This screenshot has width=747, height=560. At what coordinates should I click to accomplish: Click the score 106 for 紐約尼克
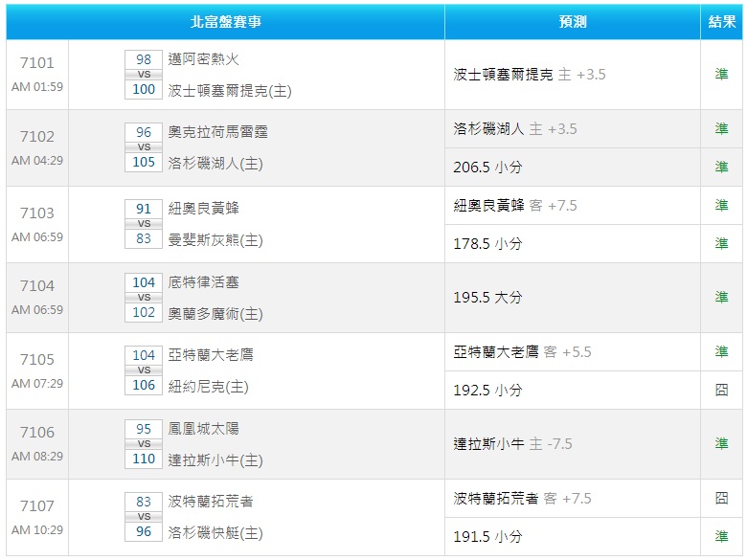[144, 385]
